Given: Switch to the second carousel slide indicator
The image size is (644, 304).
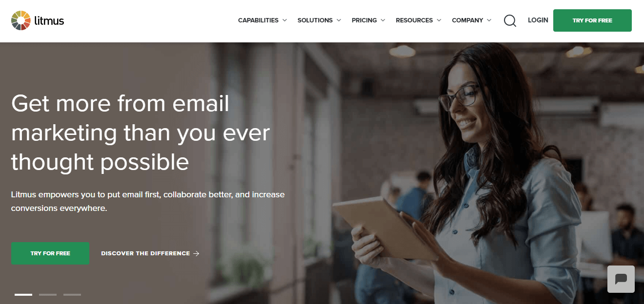Looking at the screenshot, I should tap(48, 295).
